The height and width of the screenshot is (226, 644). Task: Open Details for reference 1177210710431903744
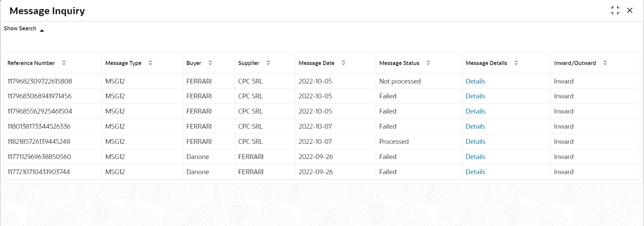point(475,172)
